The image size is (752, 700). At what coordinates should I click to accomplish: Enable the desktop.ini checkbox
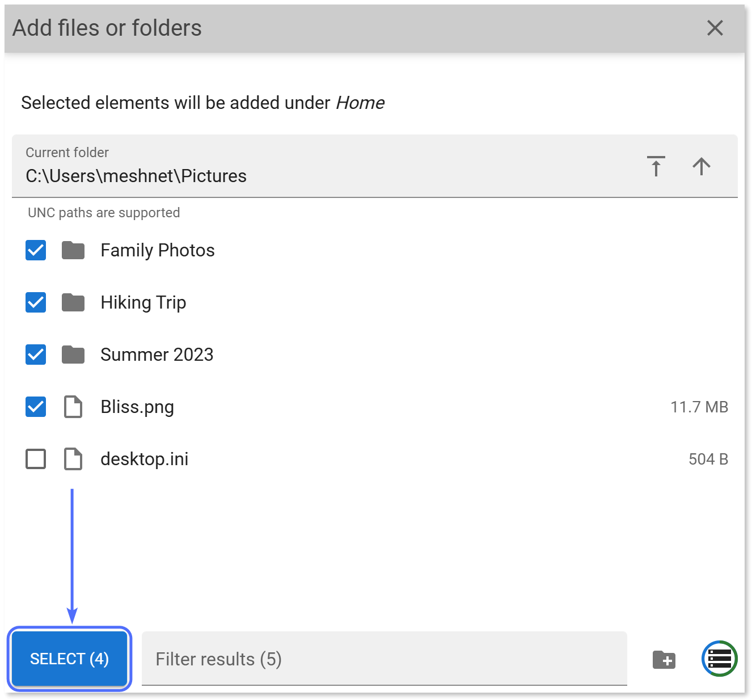coord(35,459)
